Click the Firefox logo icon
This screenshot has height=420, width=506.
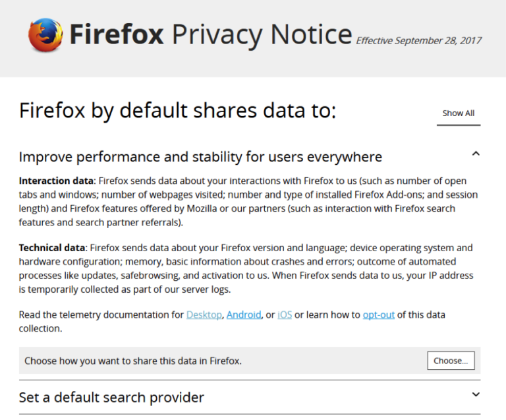coord(45,35)
